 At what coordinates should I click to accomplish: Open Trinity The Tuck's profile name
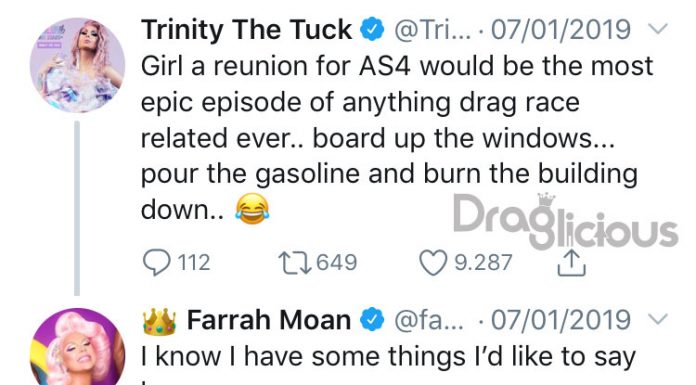246,30
